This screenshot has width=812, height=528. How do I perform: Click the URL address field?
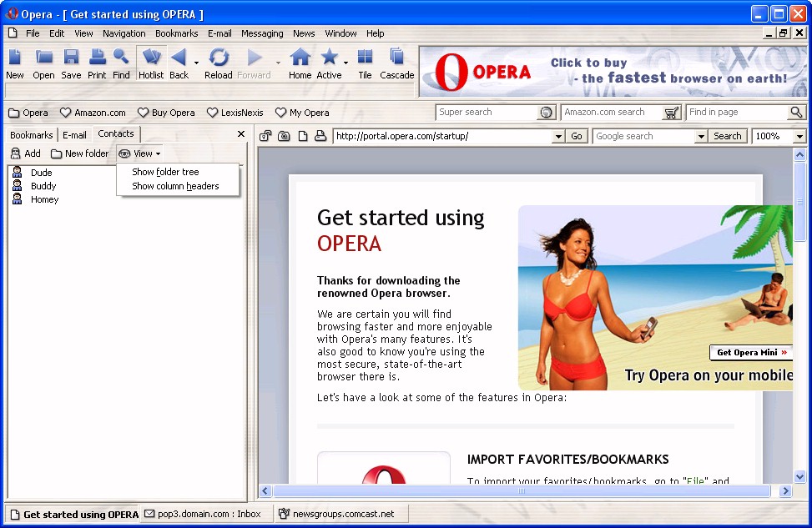[443, 136]
